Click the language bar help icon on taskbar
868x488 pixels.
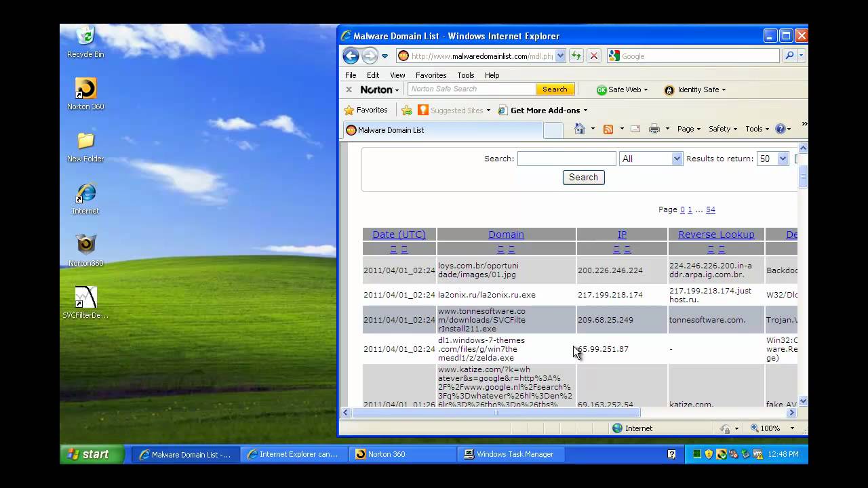(x=671, y=454)
